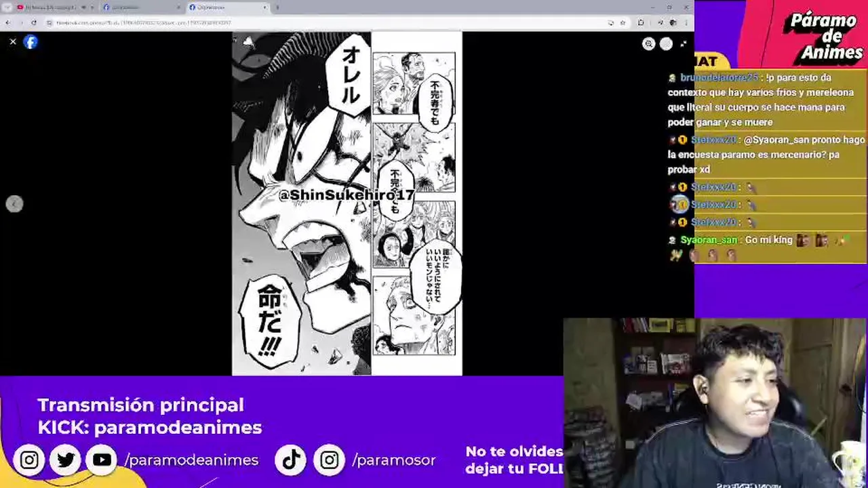Bookmark this page with the star
Viewport: 868px width, 488px height.
[x=623, y=22]
